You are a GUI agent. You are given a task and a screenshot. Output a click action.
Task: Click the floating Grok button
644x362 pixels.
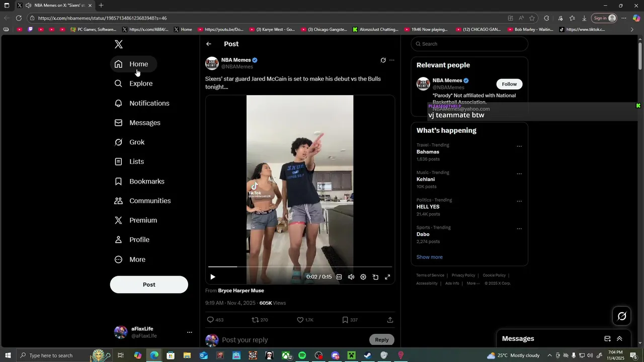pyautogui.click(x=622, y=316)
